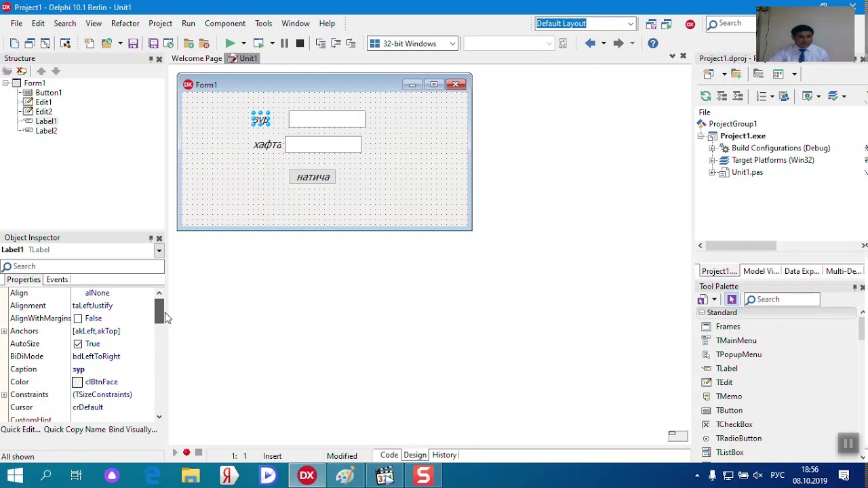Click the Stop program toolbar icon
The height and width of the screenshot is (488, 868).
pos(300,43)
